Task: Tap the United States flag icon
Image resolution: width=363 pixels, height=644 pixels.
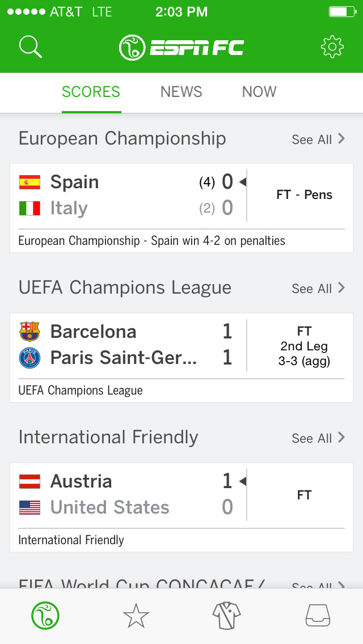Action: click(31, 507)
